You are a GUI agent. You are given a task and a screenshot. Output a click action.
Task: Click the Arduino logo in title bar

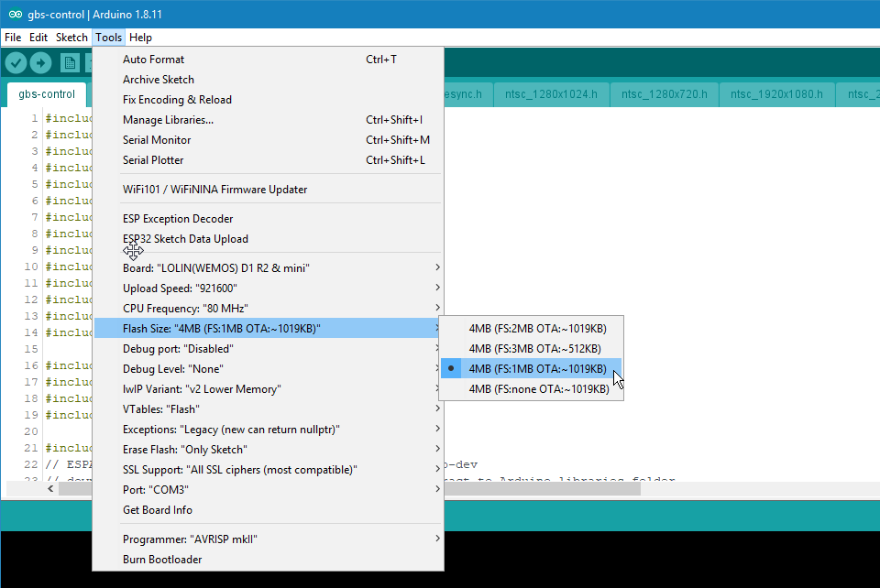[x=16, y=14]
